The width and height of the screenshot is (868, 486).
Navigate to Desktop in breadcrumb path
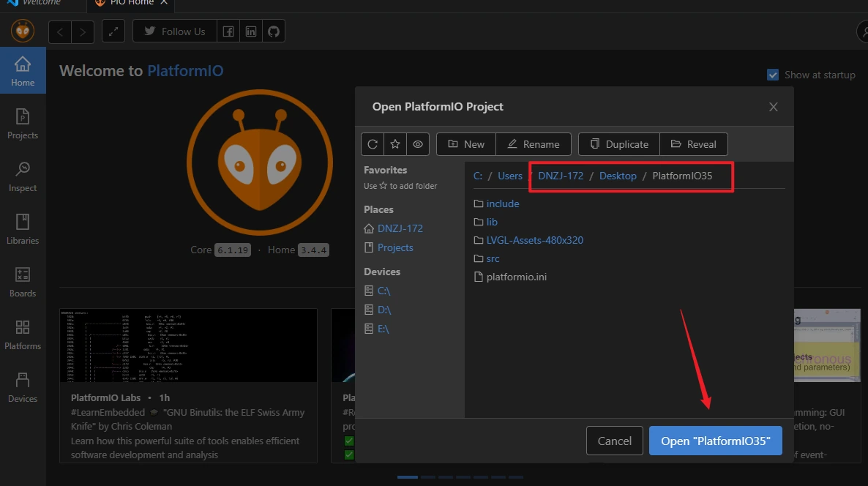[x=618, y=176]
